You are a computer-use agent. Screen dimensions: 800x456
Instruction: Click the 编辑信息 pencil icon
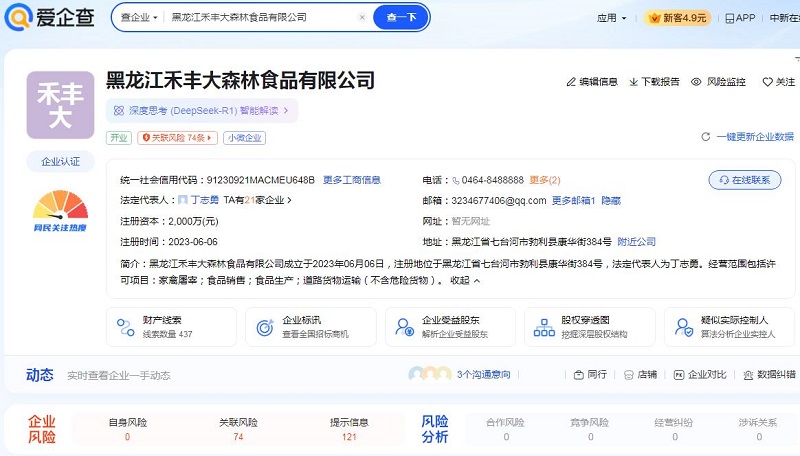(x=572, y=82)
